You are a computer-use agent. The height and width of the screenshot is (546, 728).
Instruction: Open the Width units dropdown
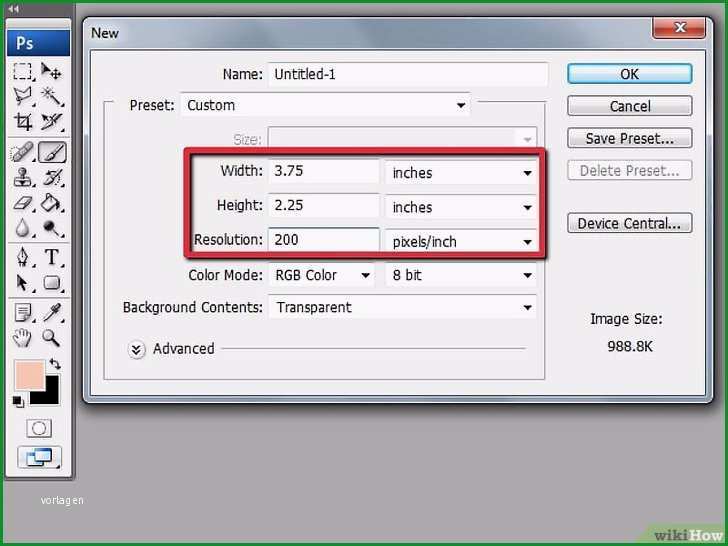coord(461,173)
